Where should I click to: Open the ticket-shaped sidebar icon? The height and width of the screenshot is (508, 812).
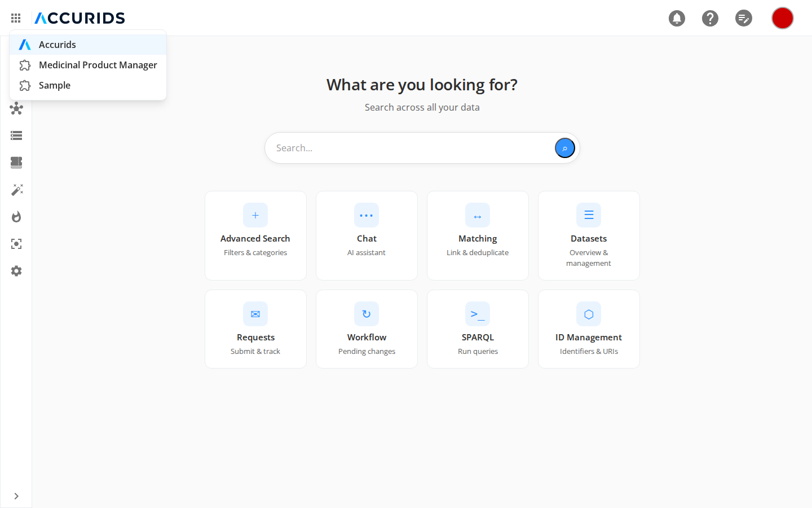[16, 163]
